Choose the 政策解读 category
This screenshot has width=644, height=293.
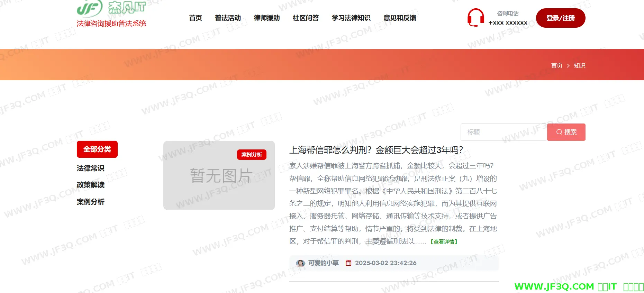pos(91,185)
